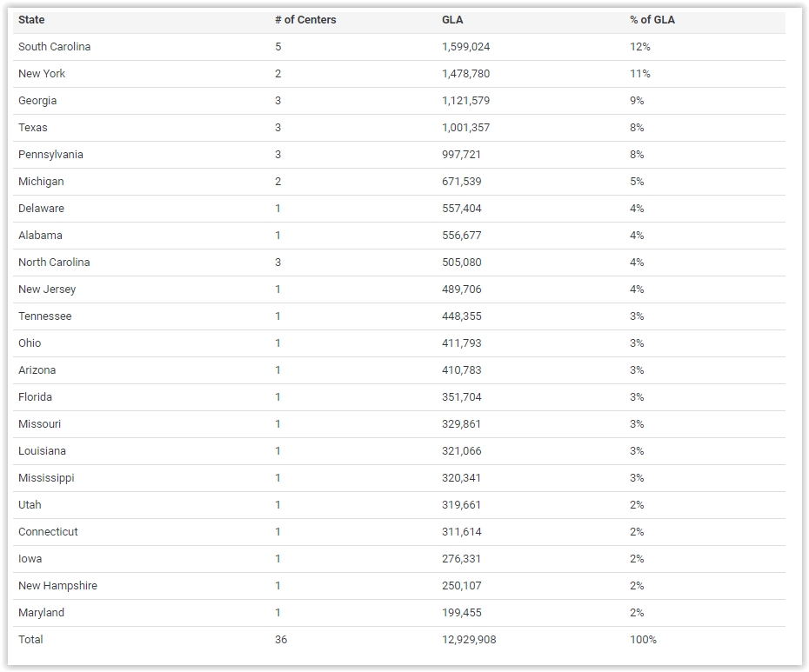Click the State column header

coord(31,20)
